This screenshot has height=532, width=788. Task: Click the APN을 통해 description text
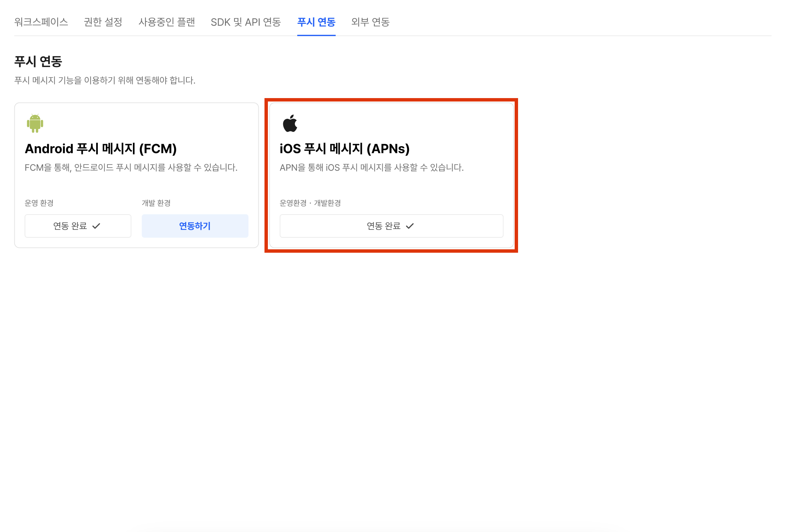pos(372,168)
